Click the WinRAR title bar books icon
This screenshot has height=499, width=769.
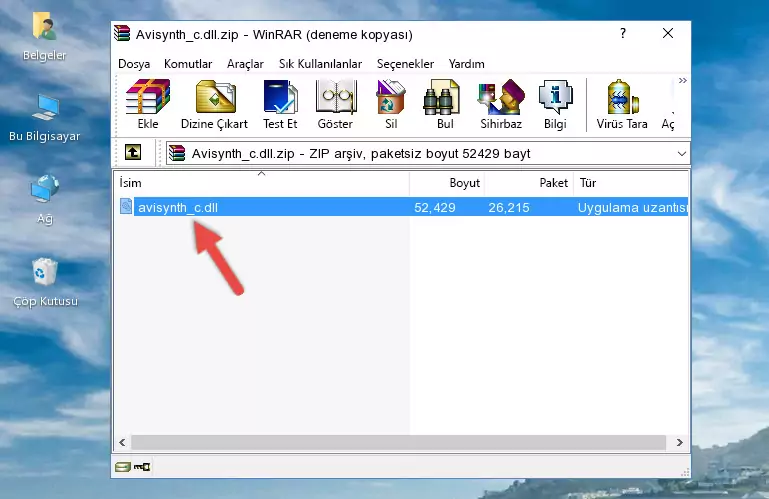[x=122, y=33]
